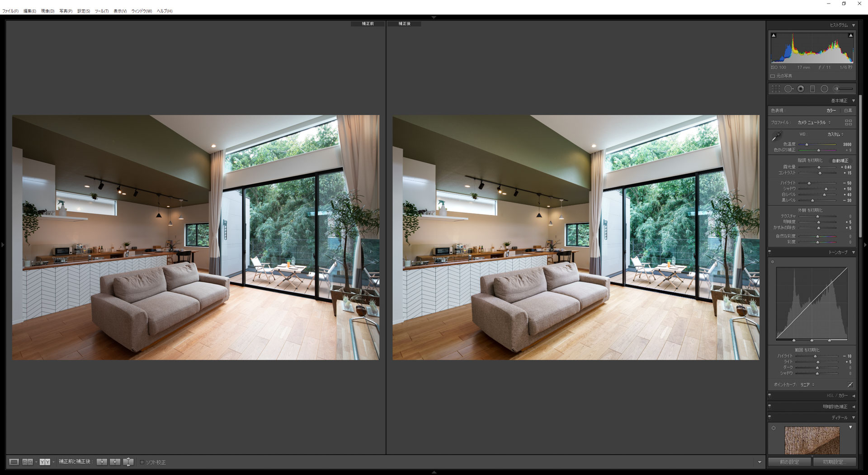Open the 現像(D) menu
This screenshot has height=475, width=868.
47,11
